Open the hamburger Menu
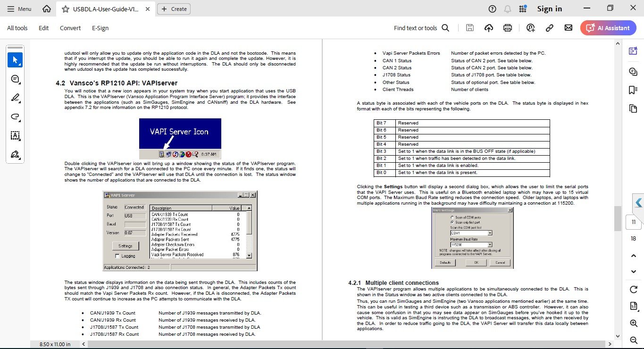The height and width of the screenshot is (349, 644). (19, 8)
